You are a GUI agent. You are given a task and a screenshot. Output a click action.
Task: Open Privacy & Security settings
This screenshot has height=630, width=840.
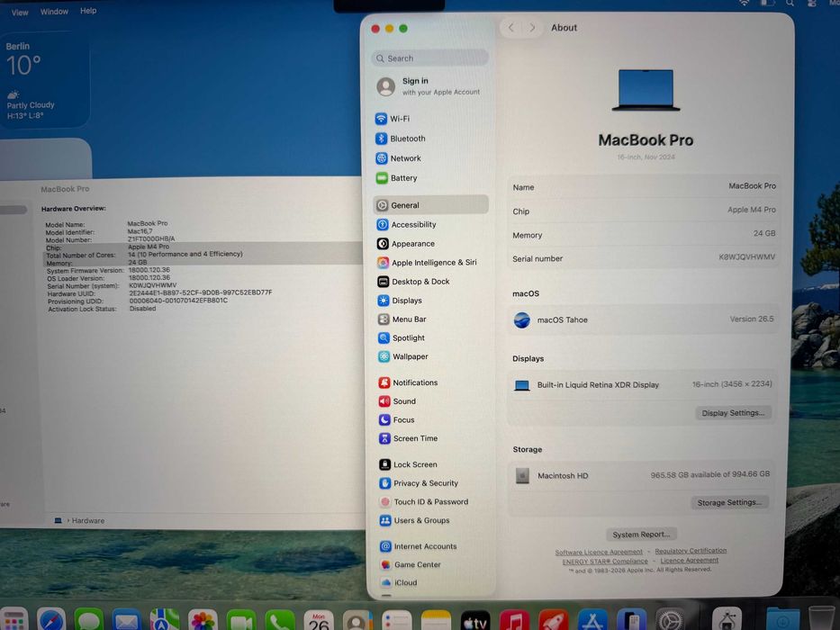click(x=420, y=483)
